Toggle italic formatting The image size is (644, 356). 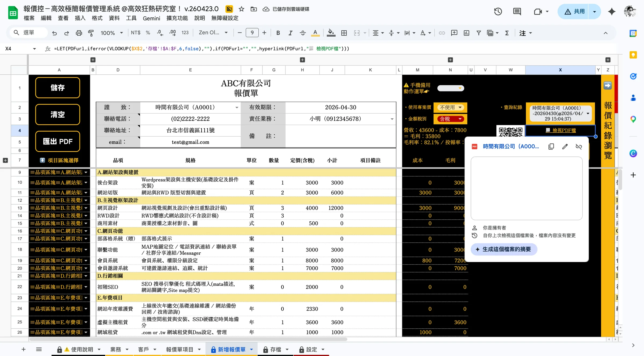tap(290, 33)
